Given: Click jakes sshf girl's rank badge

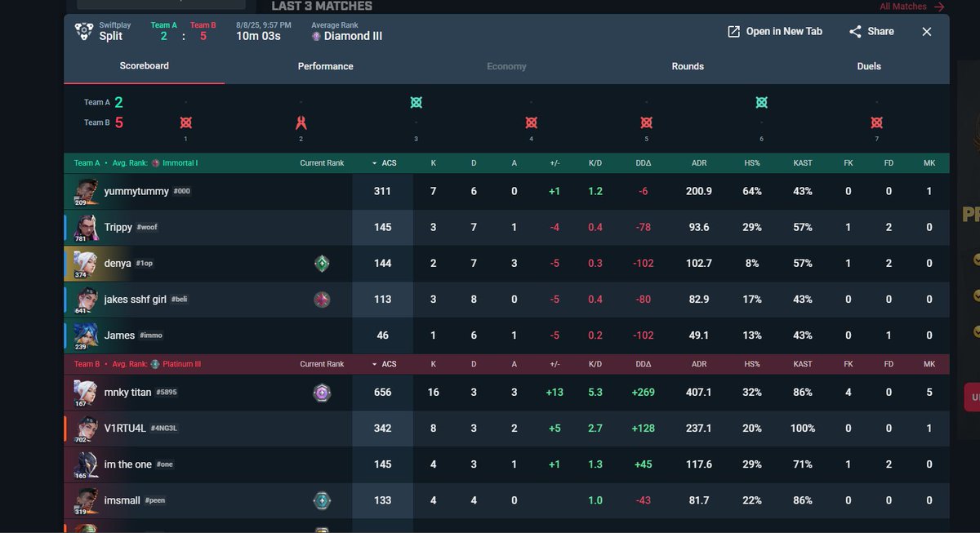Looking at the screenshot, I should point(322,299).
